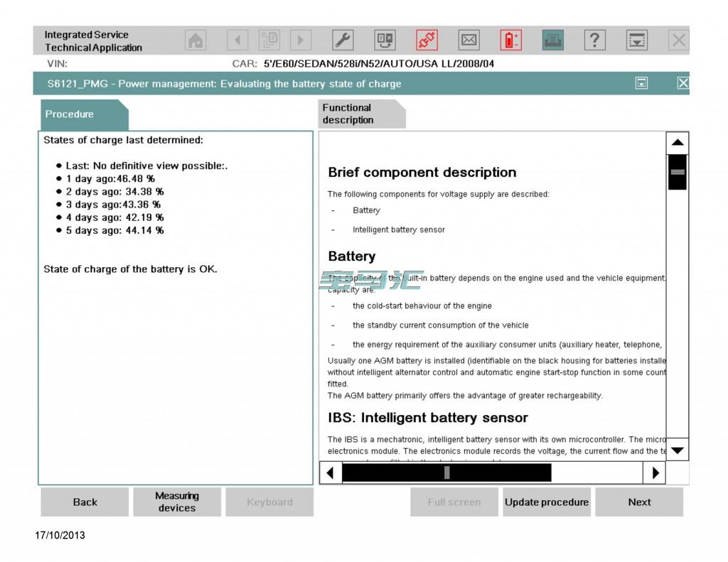The width and height of the screenshot is (728, 562).
Task: Click the printer icon in toolbar
Action: coord(552,40)
